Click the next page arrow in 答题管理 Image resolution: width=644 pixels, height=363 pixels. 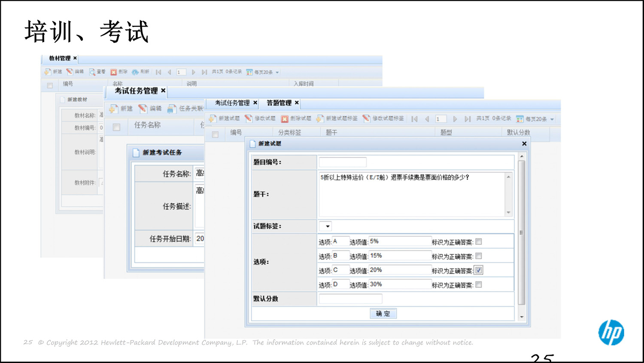click(x=455, y=119)
